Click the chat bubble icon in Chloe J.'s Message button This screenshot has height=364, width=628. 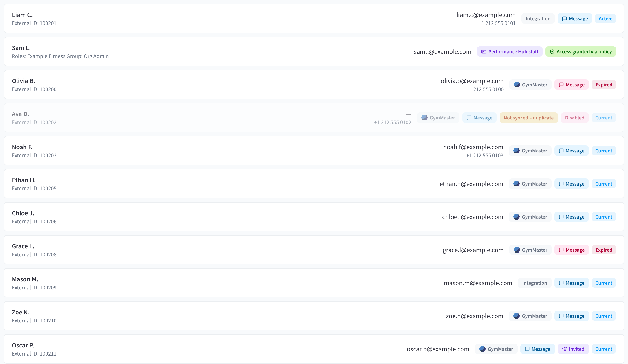tap(561, 217)
